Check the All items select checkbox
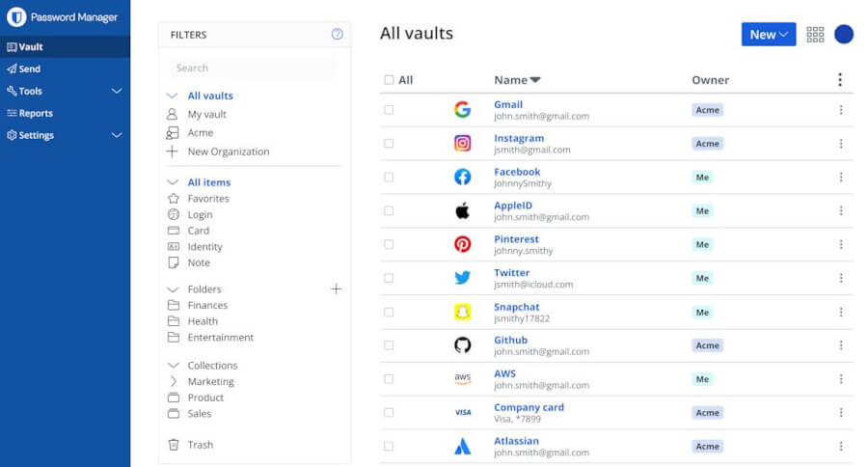The height and width of the screenshot is (467, 868). pyautogui.click(x=389, y=80)
